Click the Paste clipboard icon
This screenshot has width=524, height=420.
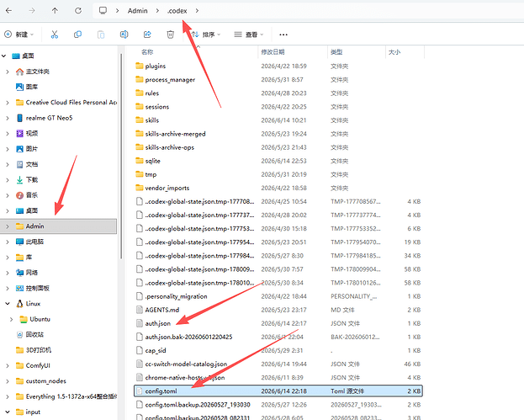(101, 35)
